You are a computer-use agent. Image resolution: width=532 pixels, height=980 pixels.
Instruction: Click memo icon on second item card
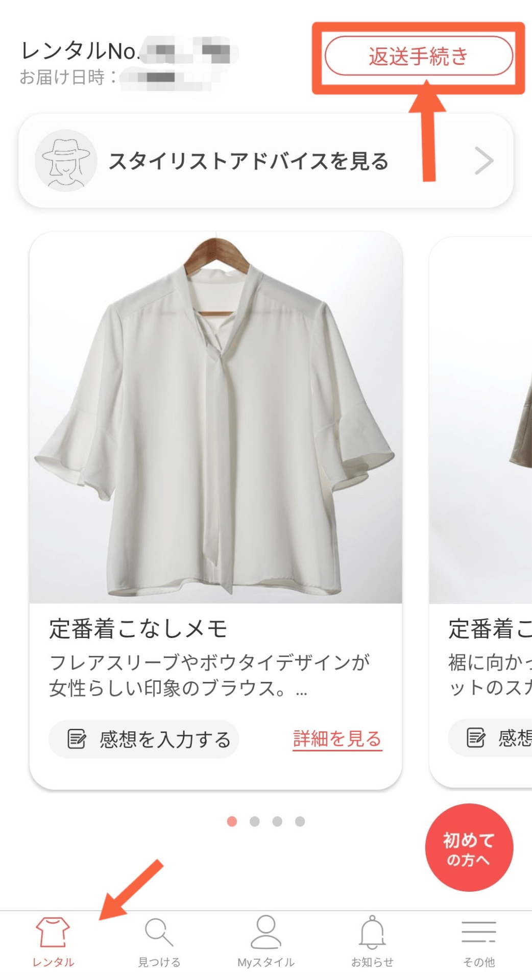coord(476,738)
